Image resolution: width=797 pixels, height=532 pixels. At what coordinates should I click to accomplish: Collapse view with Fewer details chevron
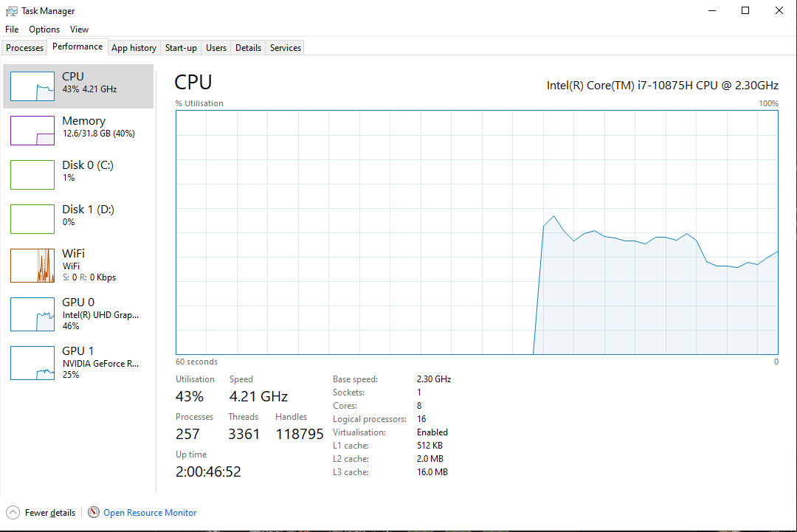13,512
